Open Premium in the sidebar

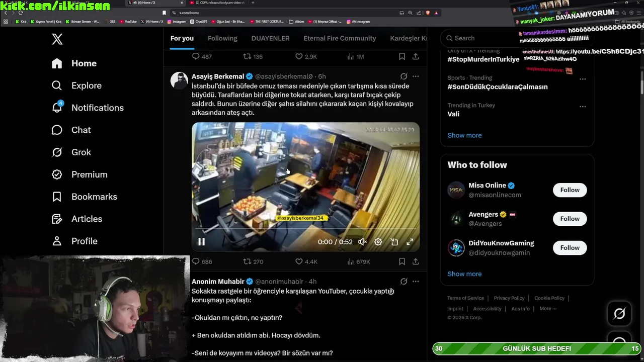(79, 174)
